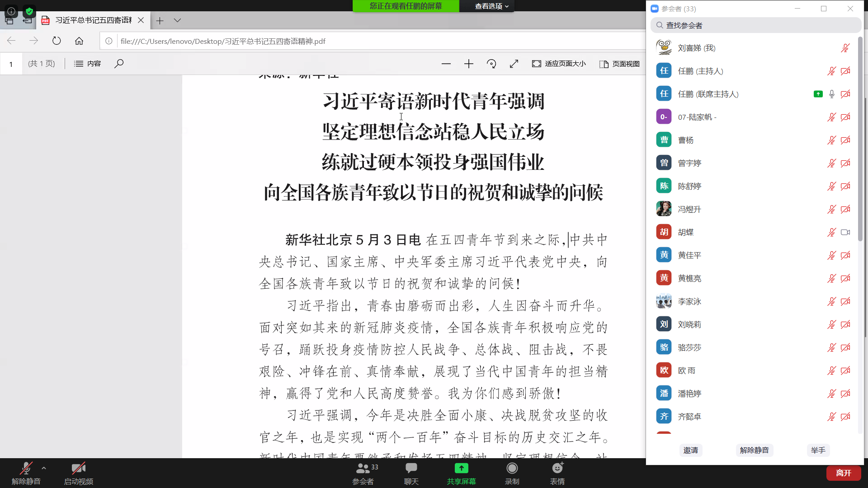Click the red Leave meeting button

(843, 473)
